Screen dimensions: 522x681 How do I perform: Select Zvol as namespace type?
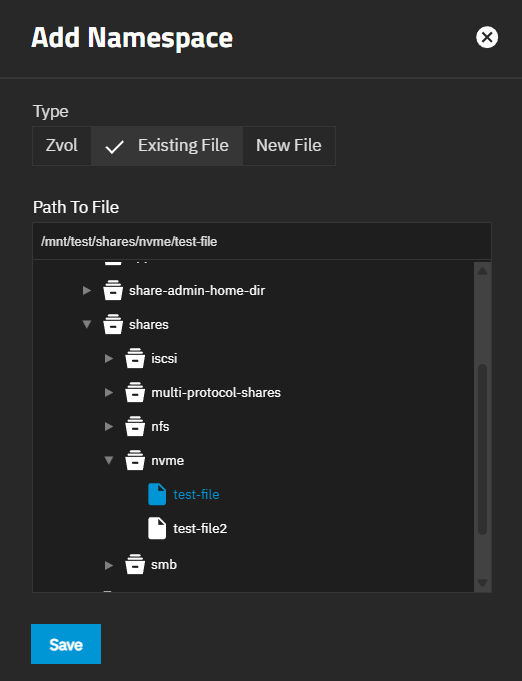pyautogui.click(x=62, y=145)
